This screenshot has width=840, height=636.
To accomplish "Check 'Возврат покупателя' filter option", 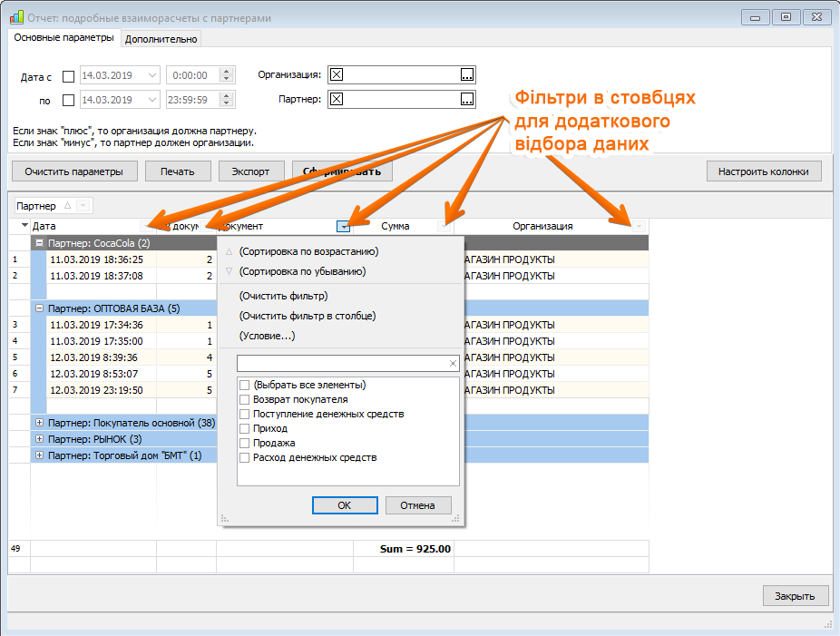I will click(244, 399).
